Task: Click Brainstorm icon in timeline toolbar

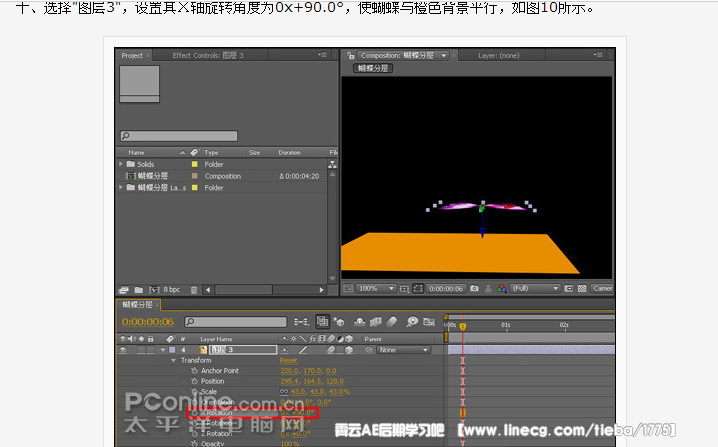Action: tap(412, 322)
